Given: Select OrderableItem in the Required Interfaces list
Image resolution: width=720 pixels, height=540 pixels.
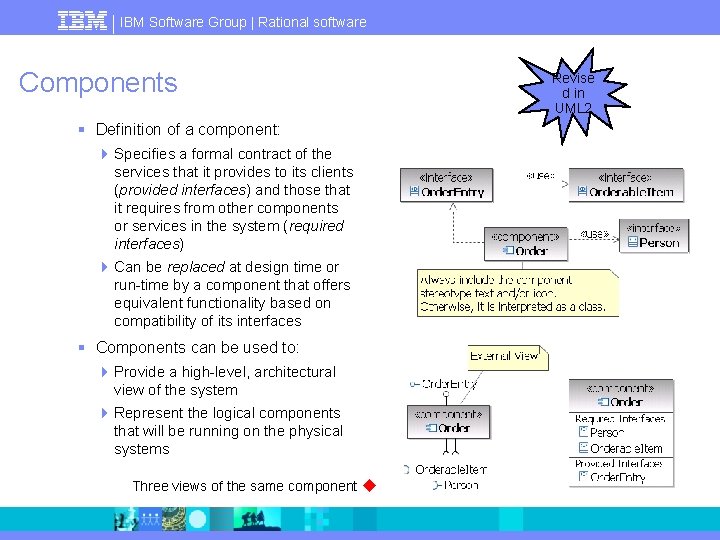Looking at the screenshot, I should pyautogui.click(x=620, y=448).
